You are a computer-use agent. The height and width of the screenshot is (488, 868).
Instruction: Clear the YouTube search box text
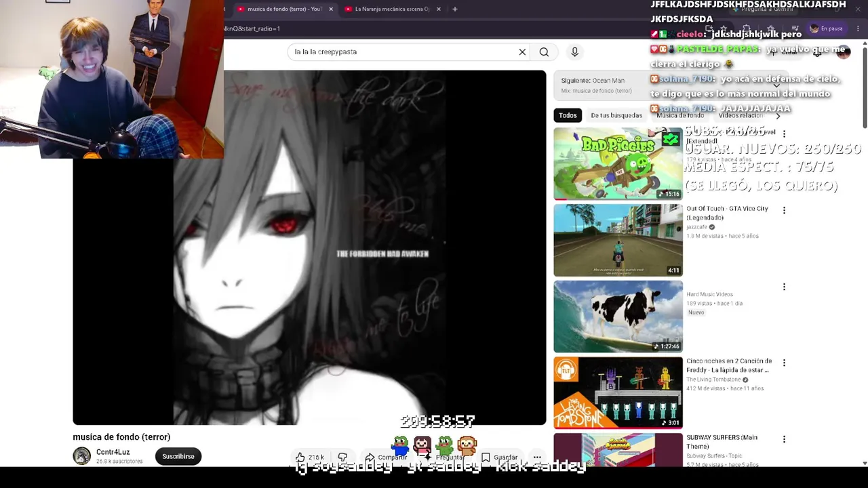tap(522, 52)
